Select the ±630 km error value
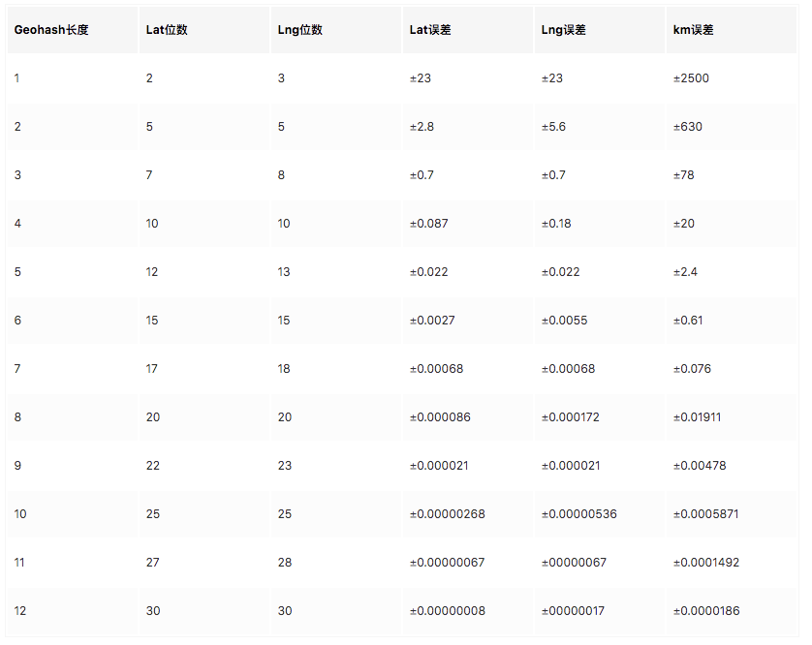The width and height of the screenshot is (812, 645). tap(688, 127)
